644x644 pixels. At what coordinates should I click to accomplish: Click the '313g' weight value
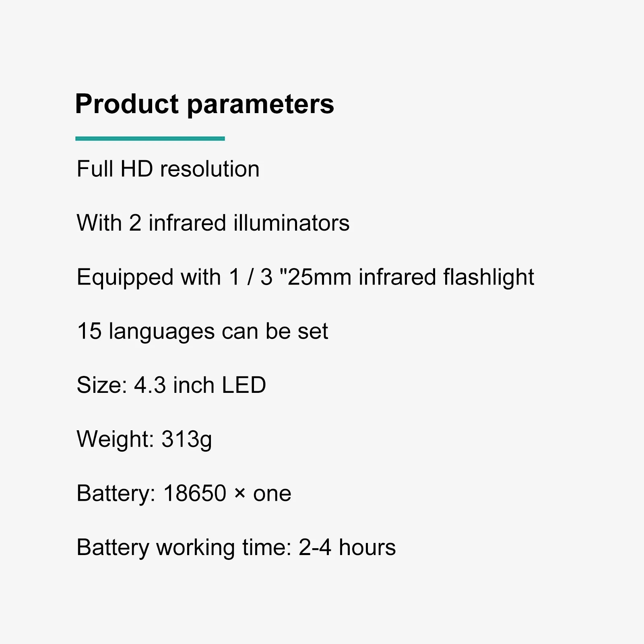tap(186, 439)
